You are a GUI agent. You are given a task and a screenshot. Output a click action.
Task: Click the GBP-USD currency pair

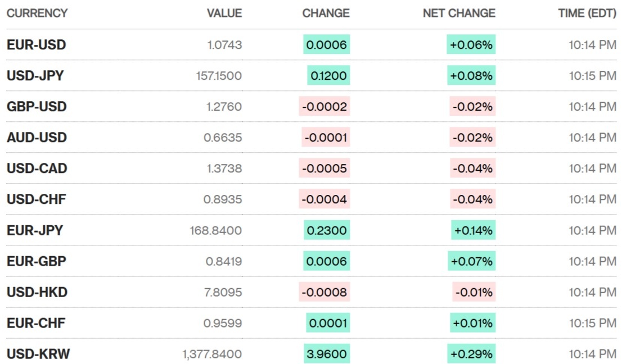(x=37, y=107)
